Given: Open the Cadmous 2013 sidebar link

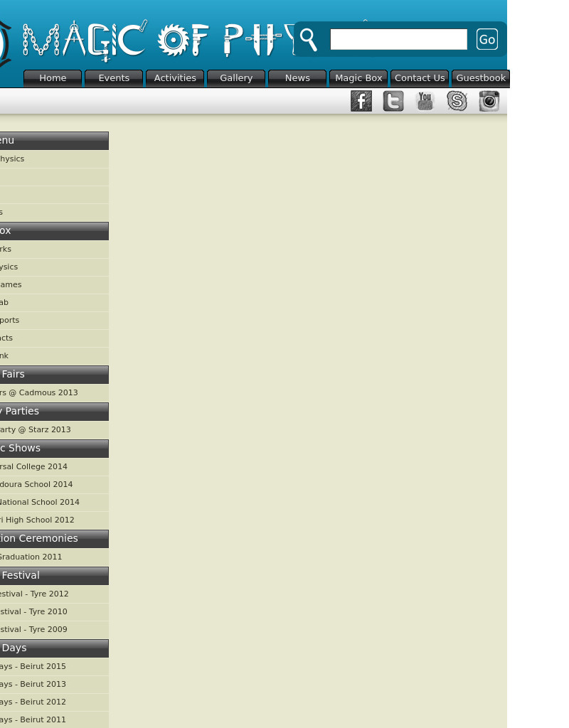Looking at the screenshot, I should point(39,393).
